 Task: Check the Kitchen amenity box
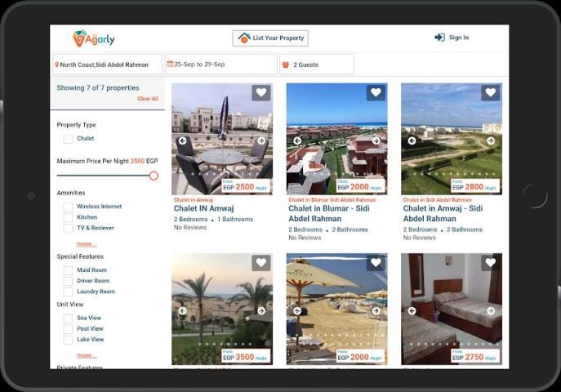coord(68,217)
